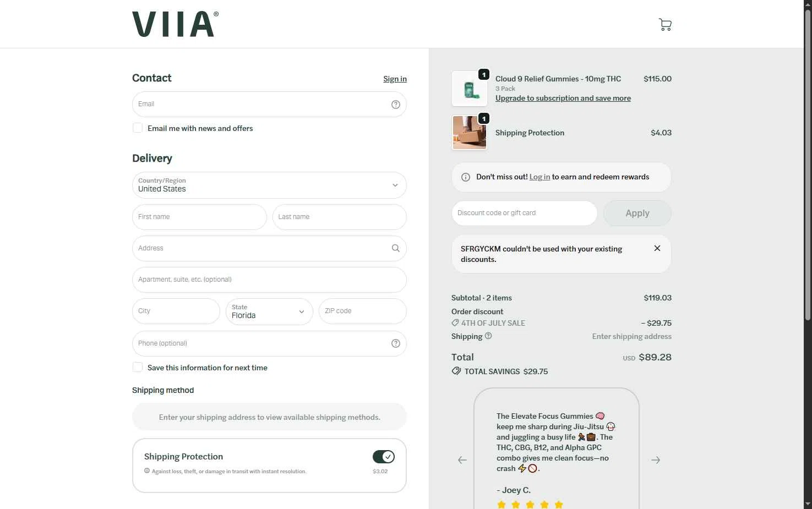The width and height of the screenshot is (812, 509).
Task: Click the Cloud 9 Relief Gummies thumbnail
Action: [x=470, y=89]
